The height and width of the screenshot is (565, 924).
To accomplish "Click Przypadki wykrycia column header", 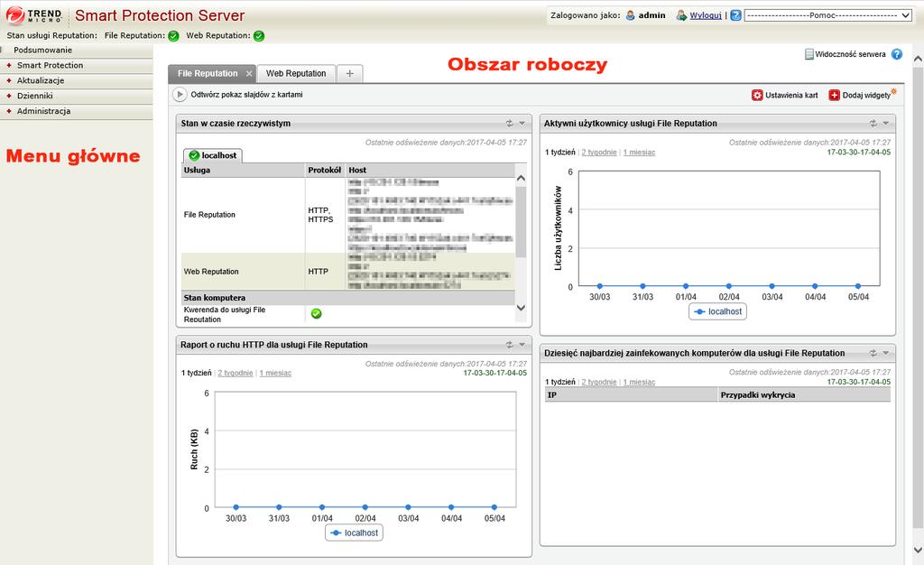I will [x=804, y=395].
